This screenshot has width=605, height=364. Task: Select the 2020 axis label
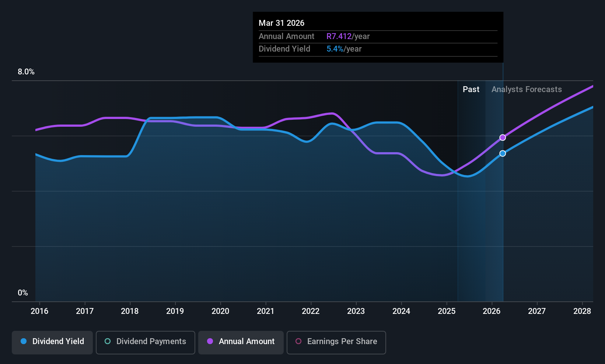click(x=220, y=311)
